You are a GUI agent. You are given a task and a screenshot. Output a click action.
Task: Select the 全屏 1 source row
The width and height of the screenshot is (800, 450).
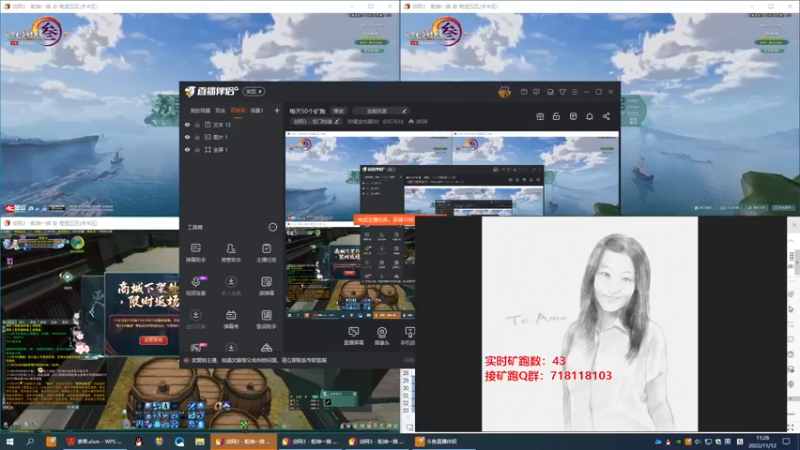point(232,149)
